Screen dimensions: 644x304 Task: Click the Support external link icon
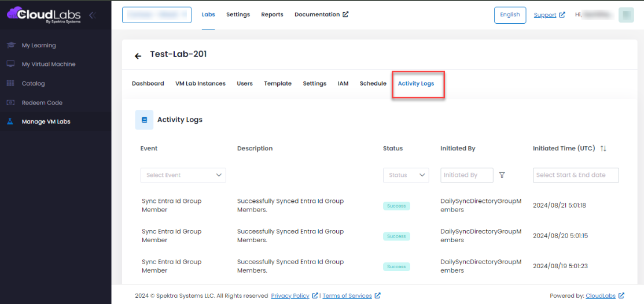click(x=562, y=15)
